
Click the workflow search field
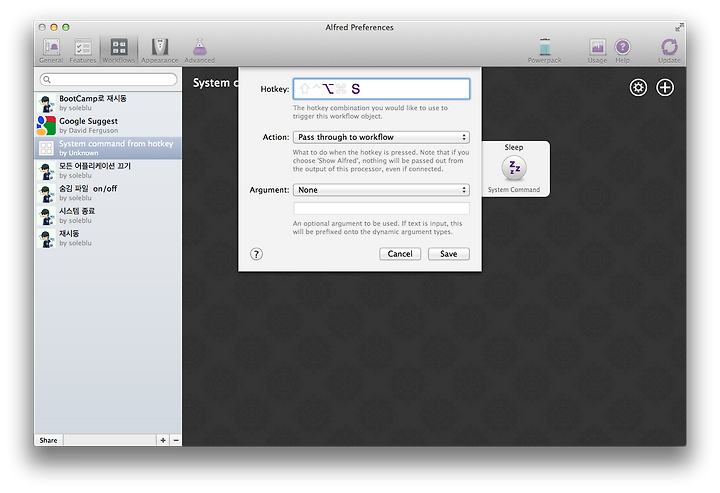coord(108,79)
